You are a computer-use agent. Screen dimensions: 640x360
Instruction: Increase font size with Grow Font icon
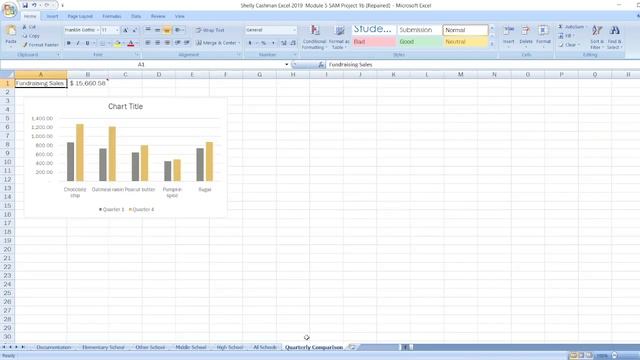pos(125,30)
